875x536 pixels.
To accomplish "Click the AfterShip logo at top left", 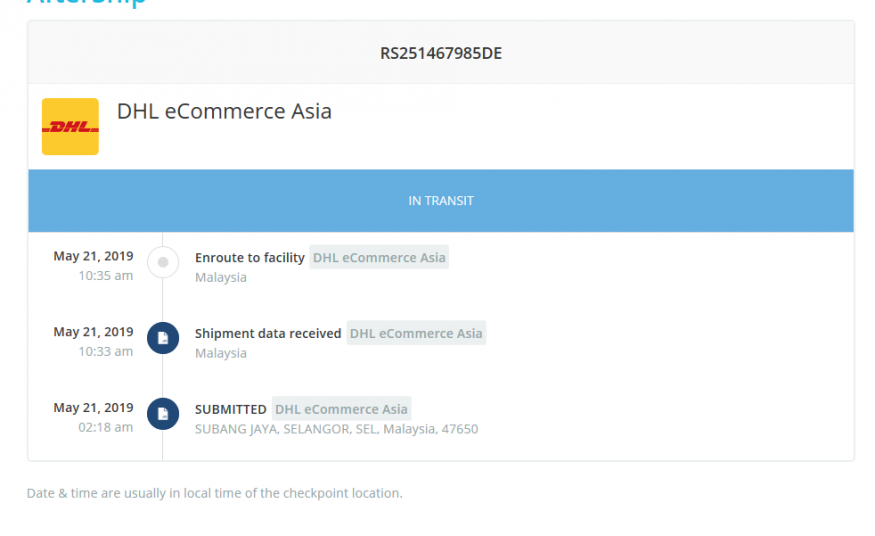I will click(86, 3).
